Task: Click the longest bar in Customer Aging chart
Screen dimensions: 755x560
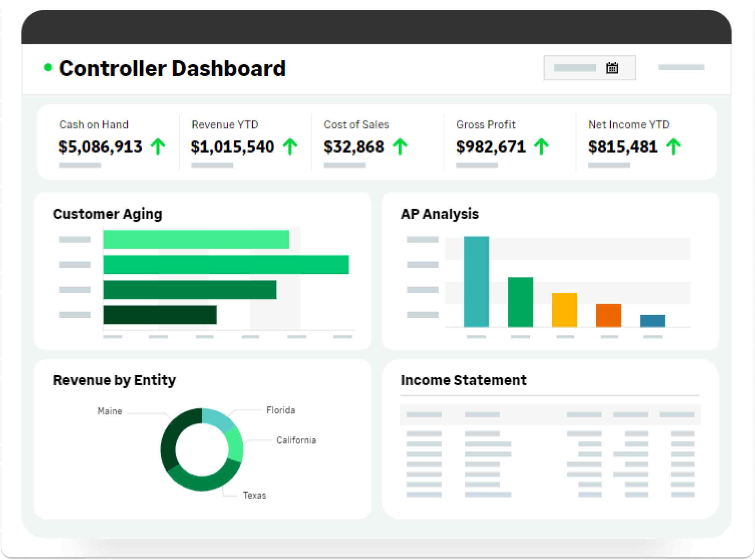Action: click(226, 264)
